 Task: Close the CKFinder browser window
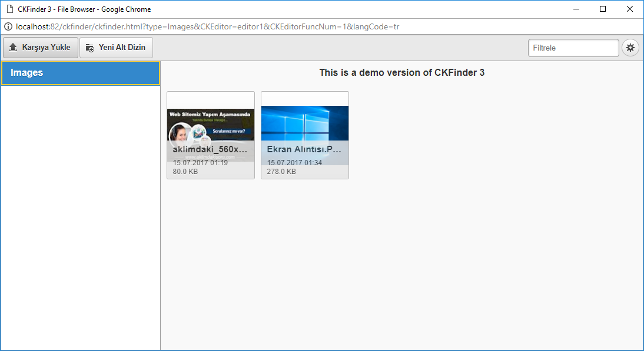pyautogui.click(x=630, y=9)
